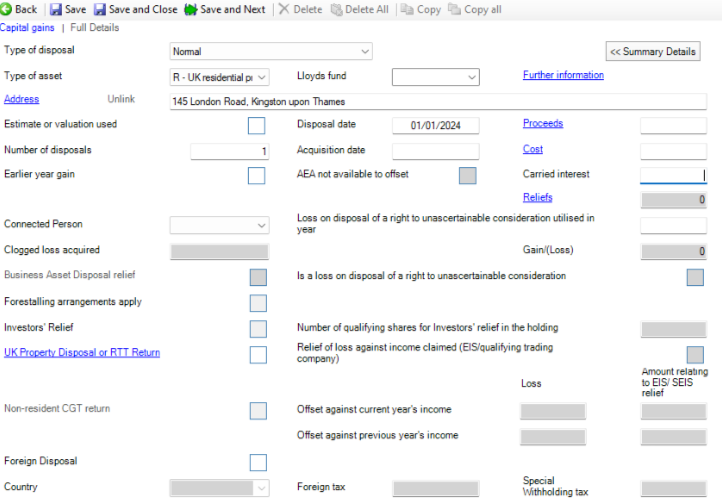722x502 pixels.
Task: Open the Proceeds link
Action: click(543, 123)
